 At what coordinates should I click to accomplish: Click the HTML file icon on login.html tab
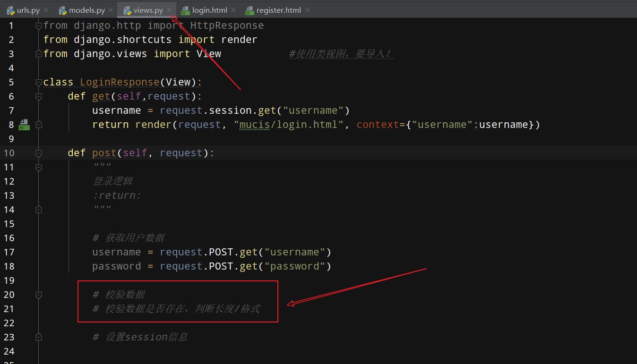tap(185, 10)
